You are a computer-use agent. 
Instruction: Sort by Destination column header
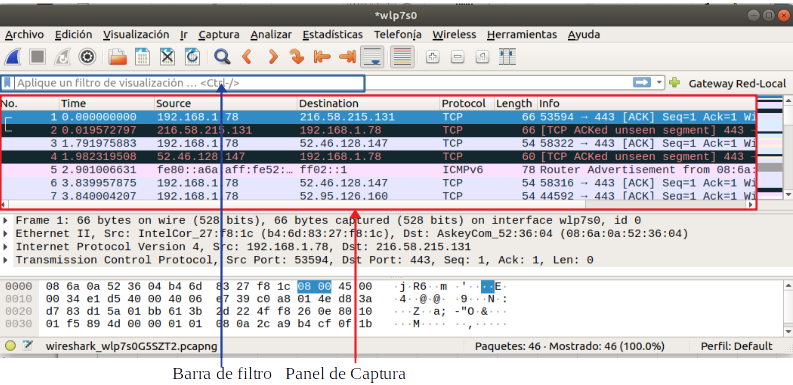click(x=368, y=104)
